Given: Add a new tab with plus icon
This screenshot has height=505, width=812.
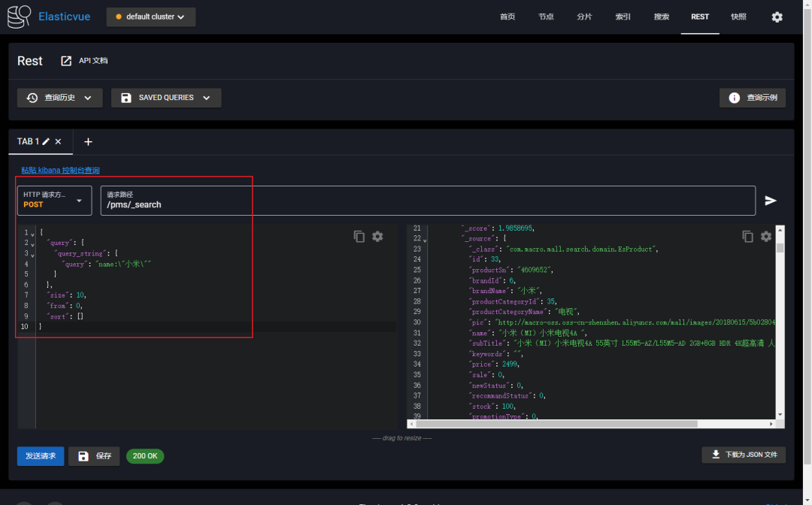Looking at the screenshot, I should click(88, 142).
